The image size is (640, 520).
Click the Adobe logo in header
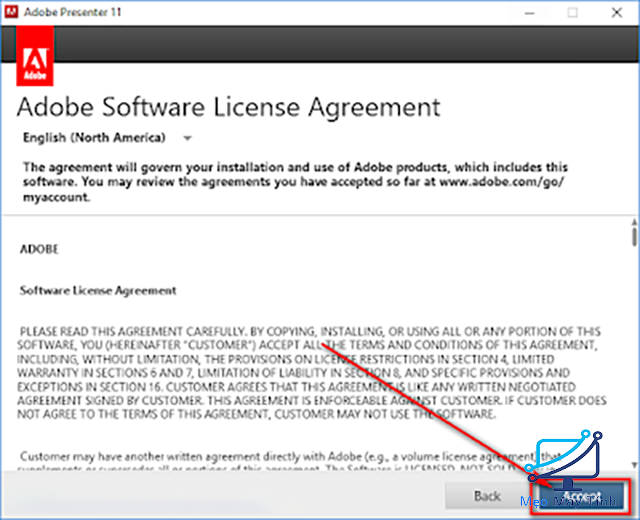pos(35,56)
